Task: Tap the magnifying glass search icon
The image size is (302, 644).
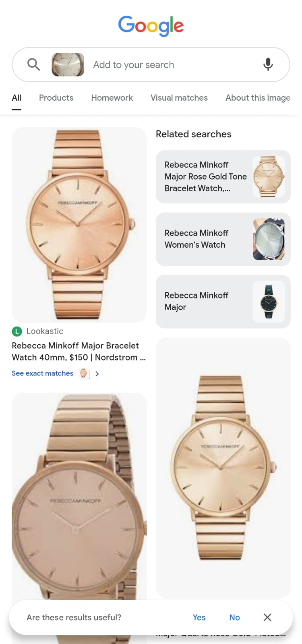Action: [33, 64]
